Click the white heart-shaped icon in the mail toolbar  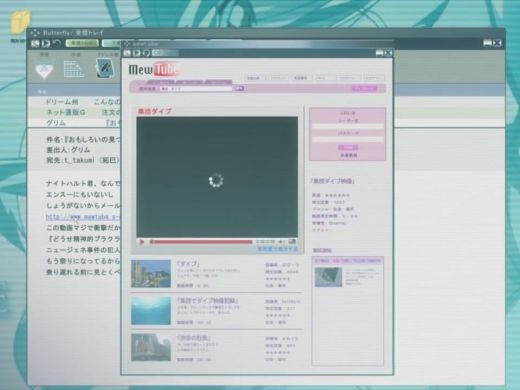point(44,71)
